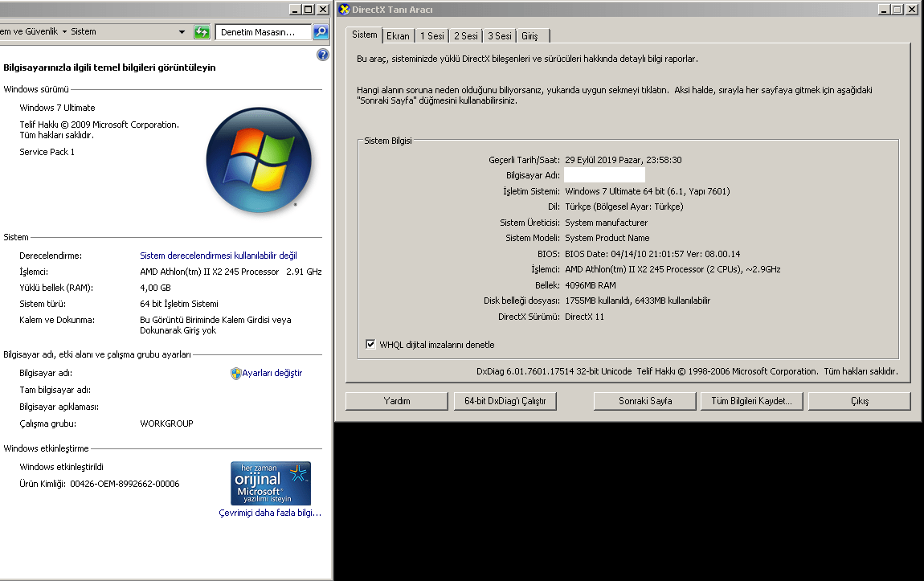Click the '4,00 GB' installed memory value
The width and height of the screenshot is (924, 581).
[155, 288]
